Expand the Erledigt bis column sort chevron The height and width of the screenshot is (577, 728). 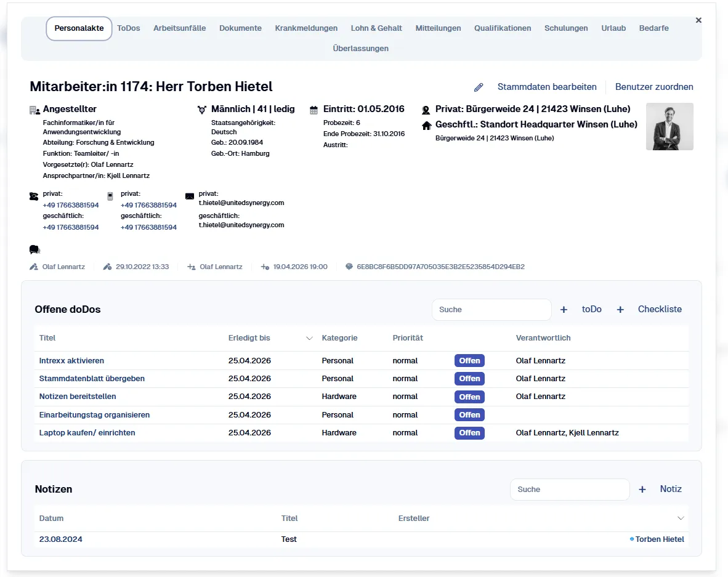click(309, 338)
